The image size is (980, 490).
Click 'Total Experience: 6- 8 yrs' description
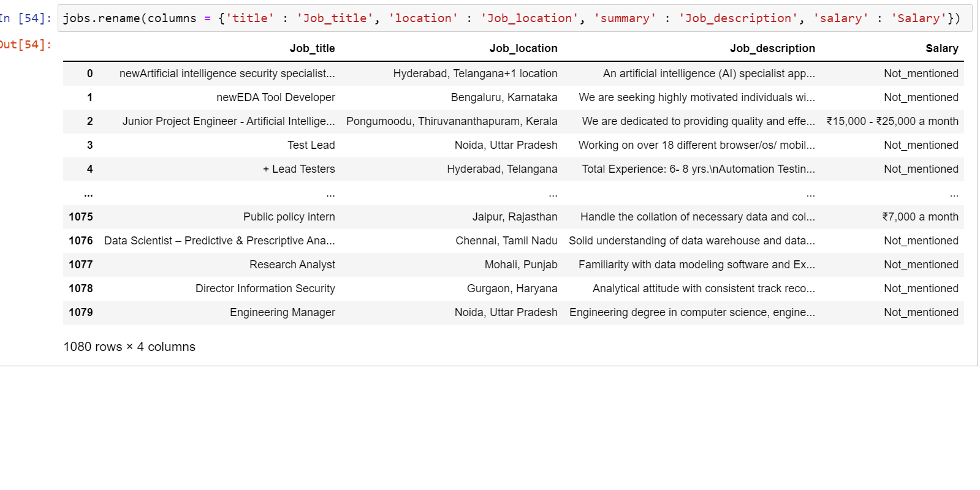point(699,169)
